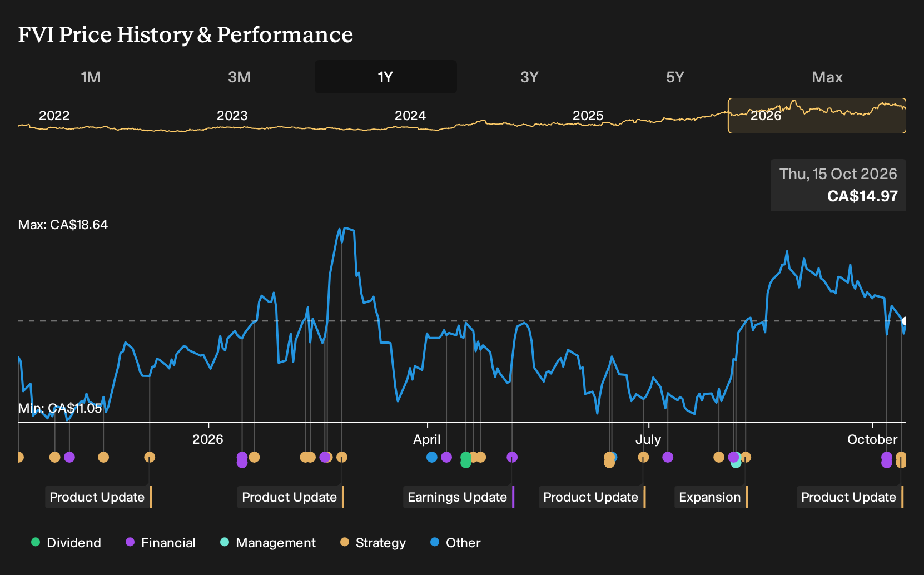Jump to 2024 in overview timeline

[410, 116]
